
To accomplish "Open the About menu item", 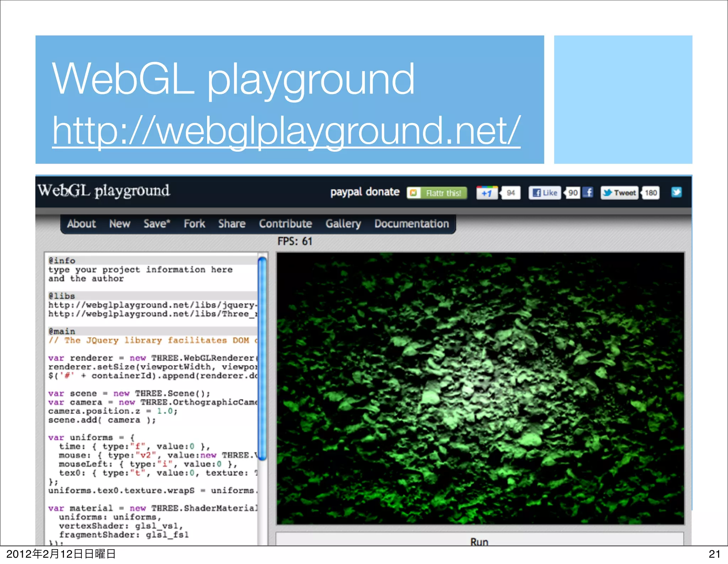I will coord(81,224).
